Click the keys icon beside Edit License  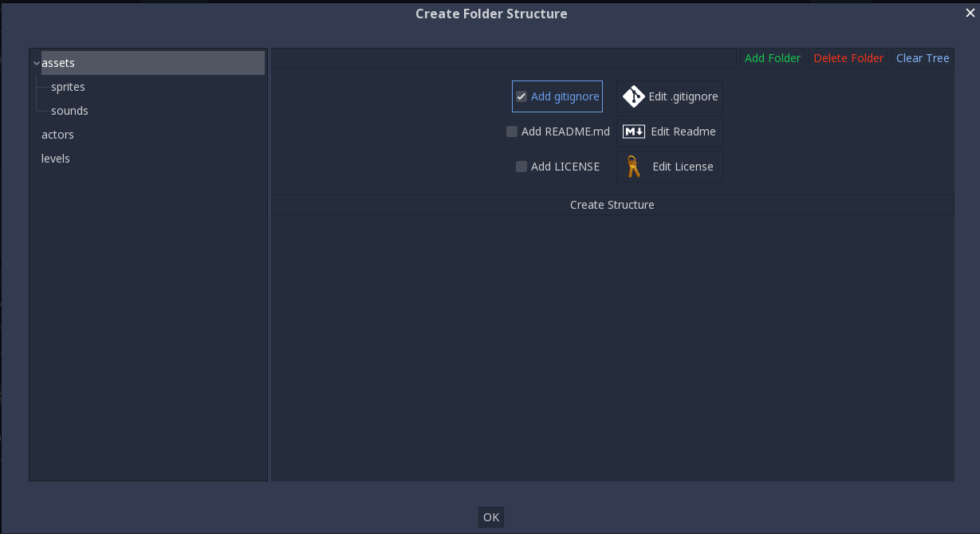634,167
